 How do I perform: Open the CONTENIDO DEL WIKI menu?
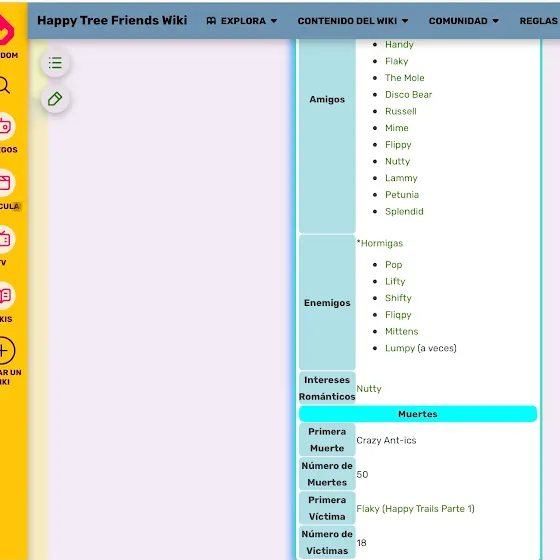[x=353, y=21]
